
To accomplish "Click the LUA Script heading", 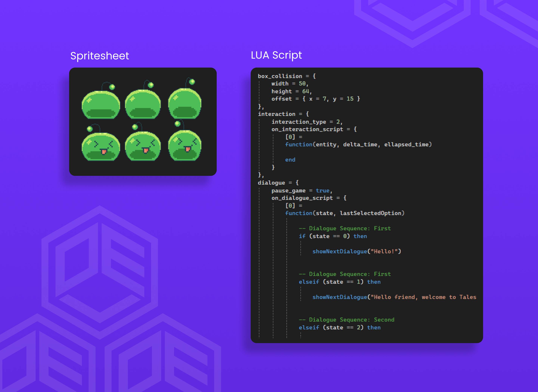I will 276,55.
